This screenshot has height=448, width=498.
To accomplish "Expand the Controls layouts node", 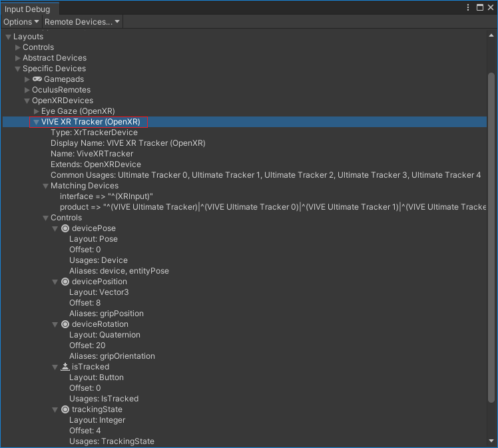I will click(x=18, y=47).
